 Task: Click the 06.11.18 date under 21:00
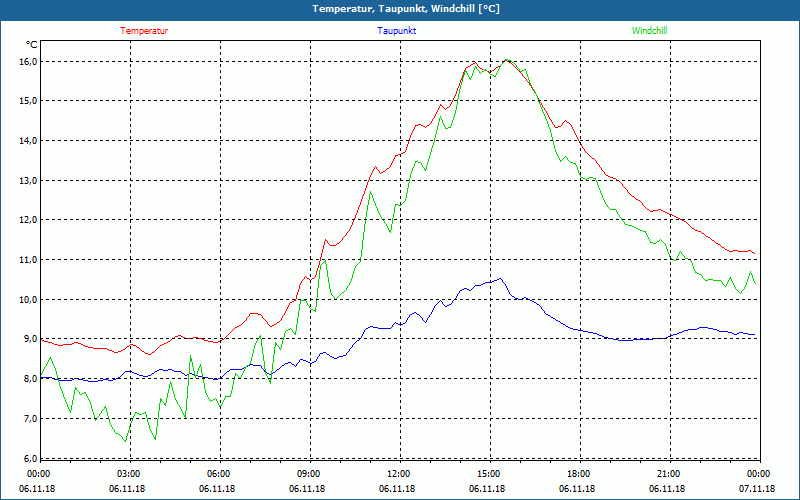click(667, 489)
